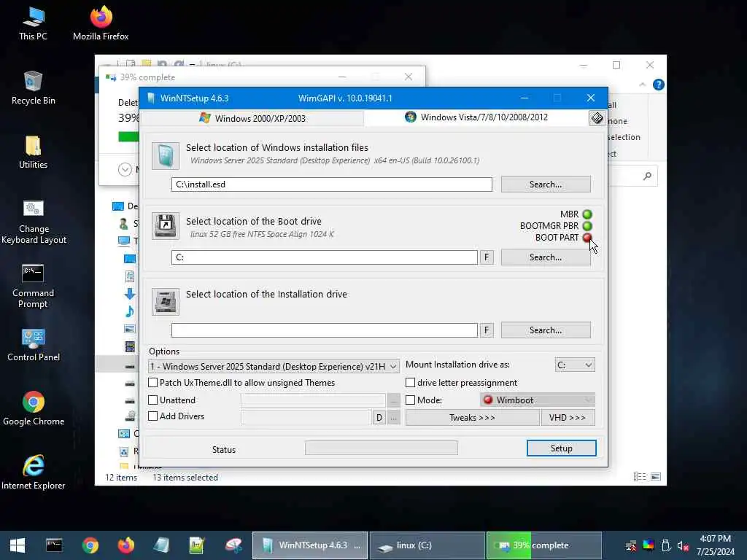747x560 pixels.
Task: Click the disk icon beside Vista tab
Action: (x=597, y=118)
